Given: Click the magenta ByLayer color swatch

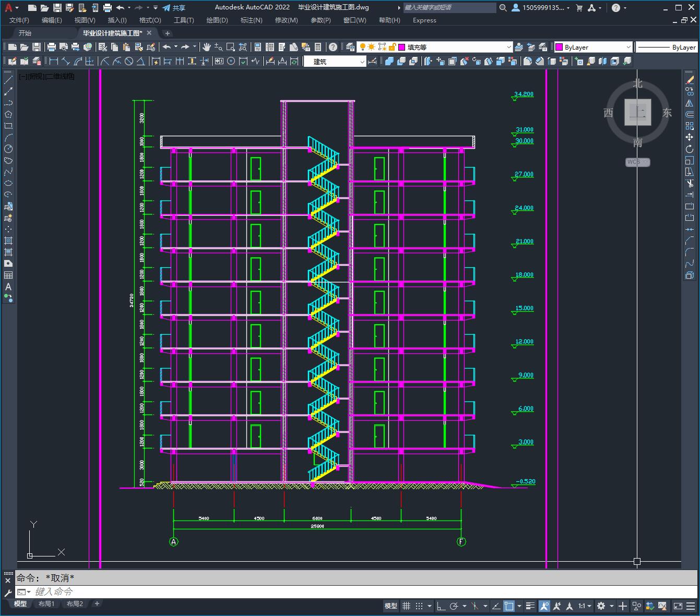Looking at the screenshot, I should tap(559, 47).
